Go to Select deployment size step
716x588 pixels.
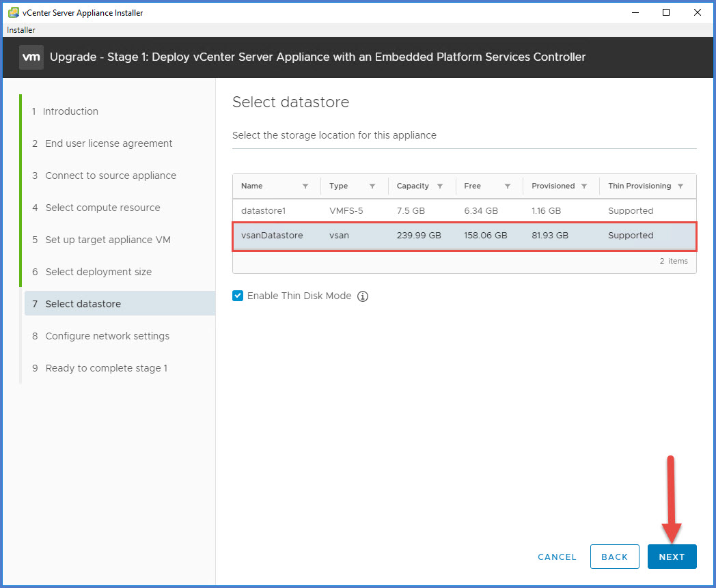98,272
